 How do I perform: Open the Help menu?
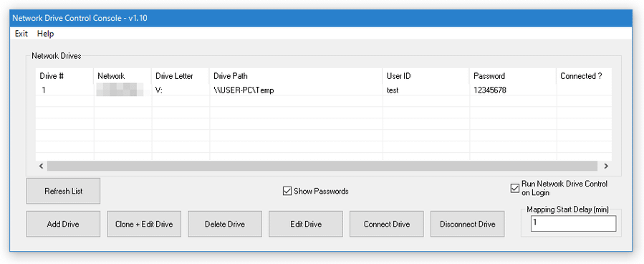45,34
